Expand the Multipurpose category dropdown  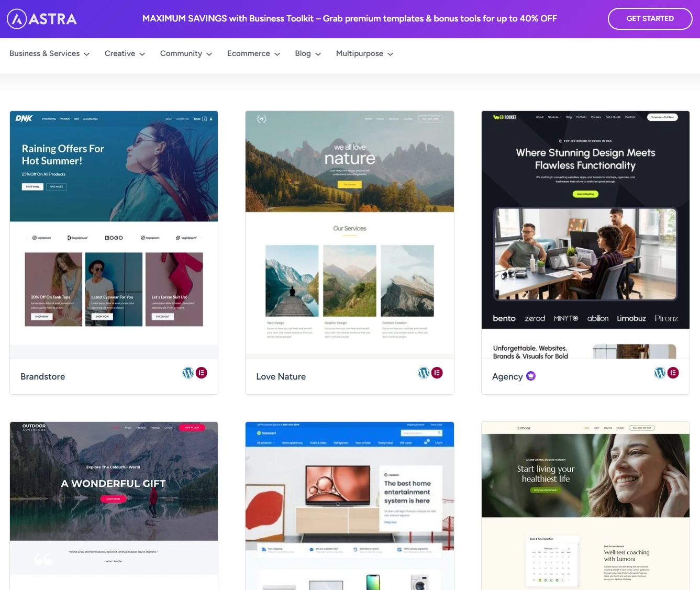tap(364, 53)
